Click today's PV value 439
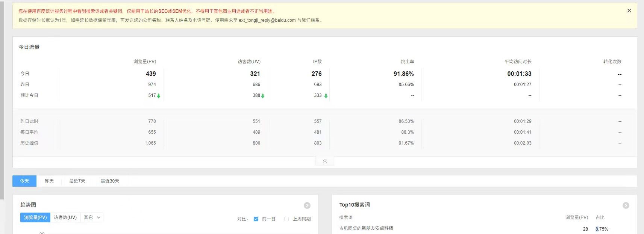This screenshot has width=644, height=234. [151, 74]
